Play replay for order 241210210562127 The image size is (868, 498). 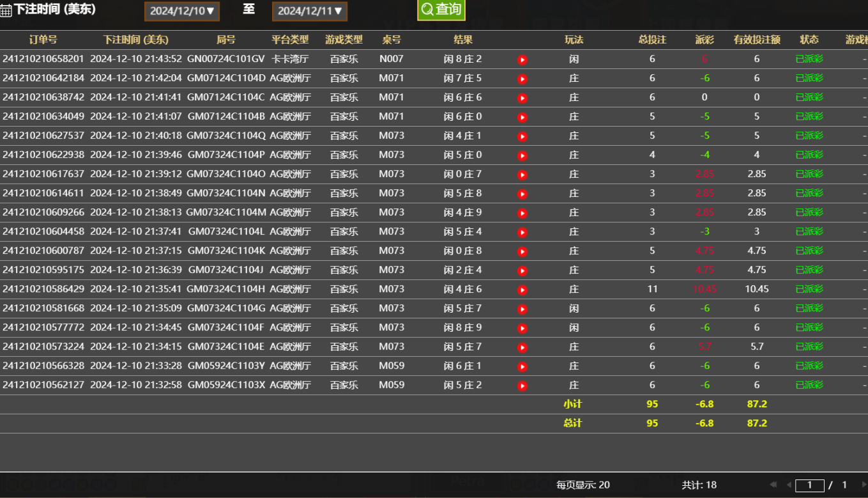[x=522, y=385]
